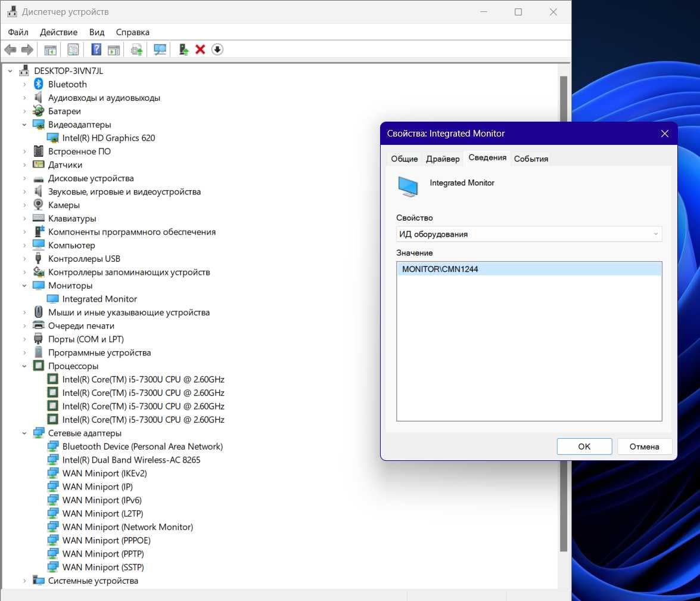Select Компьютер category
This screenshot has height=601, width=700.
(71, 245)
